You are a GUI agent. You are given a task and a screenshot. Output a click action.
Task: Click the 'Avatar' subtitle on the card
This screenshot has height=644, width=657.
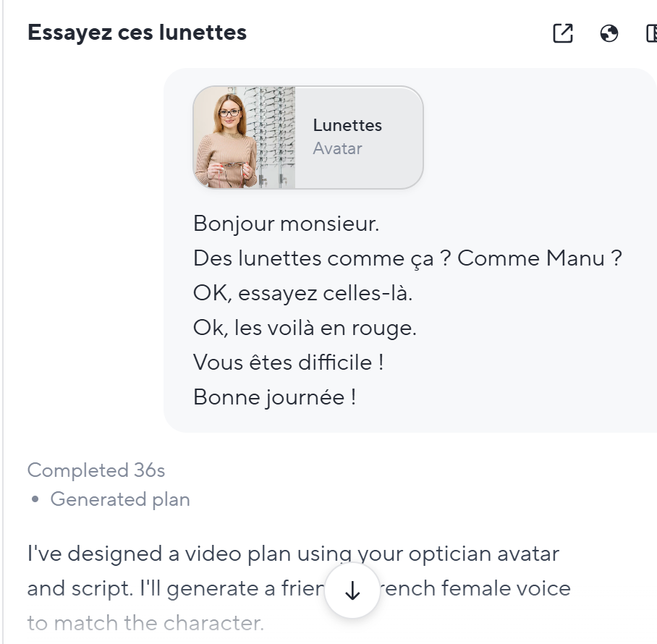(x=337, y=148)
